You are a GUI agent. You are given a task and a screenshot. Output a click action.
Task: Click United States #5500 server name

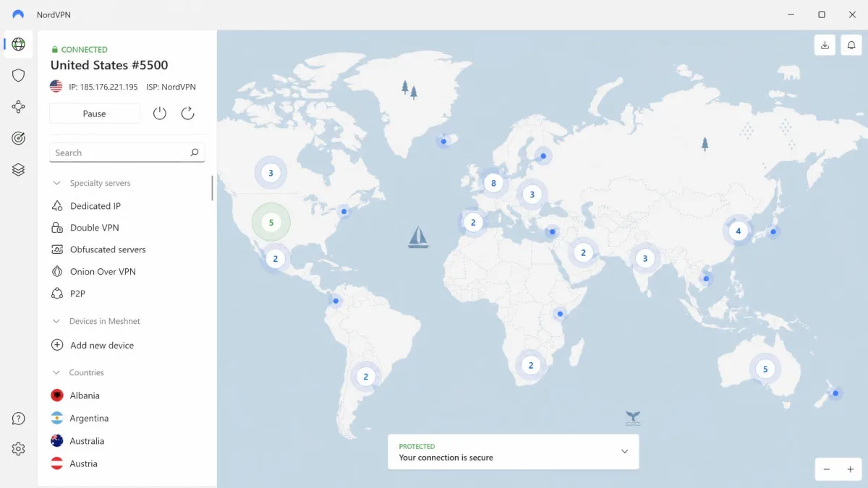tap(109, 66)
